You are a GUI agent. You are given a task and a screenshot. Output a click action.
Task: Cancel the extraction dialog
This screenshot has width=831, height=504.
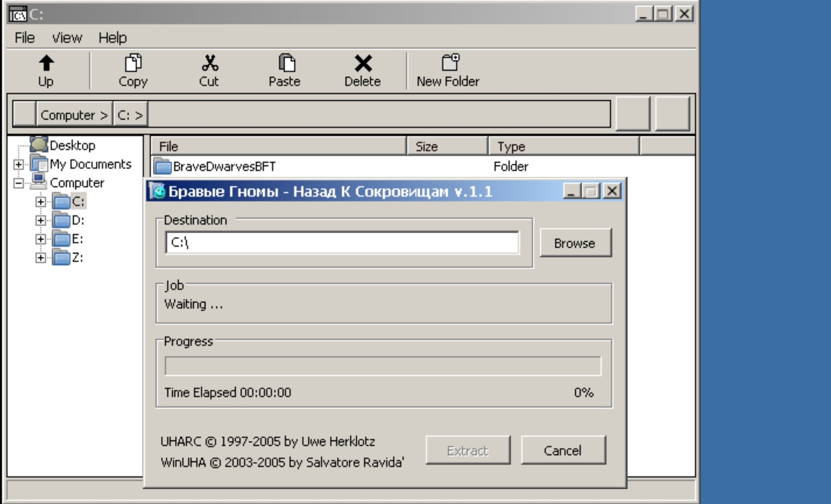563,450
